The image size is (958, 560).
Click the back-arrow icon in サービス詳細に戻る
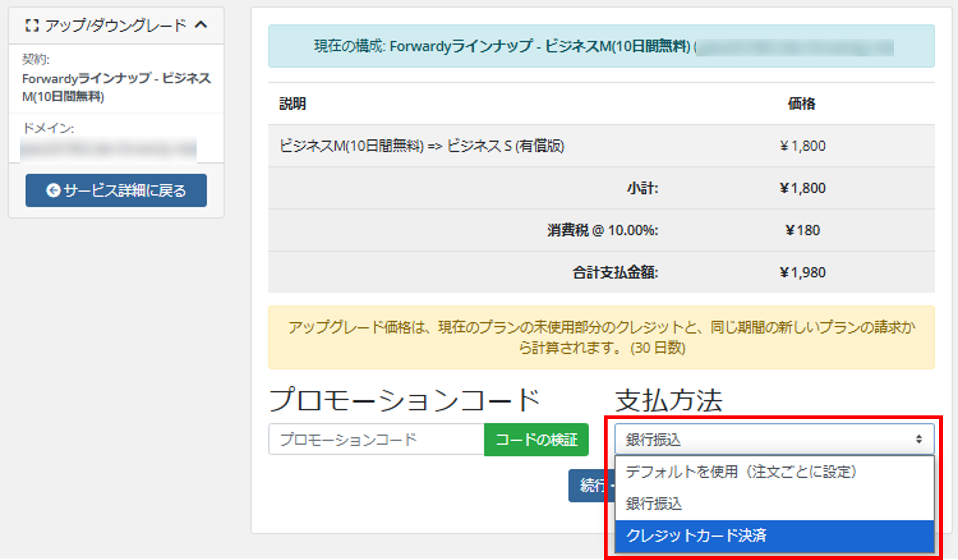(53, 191)
